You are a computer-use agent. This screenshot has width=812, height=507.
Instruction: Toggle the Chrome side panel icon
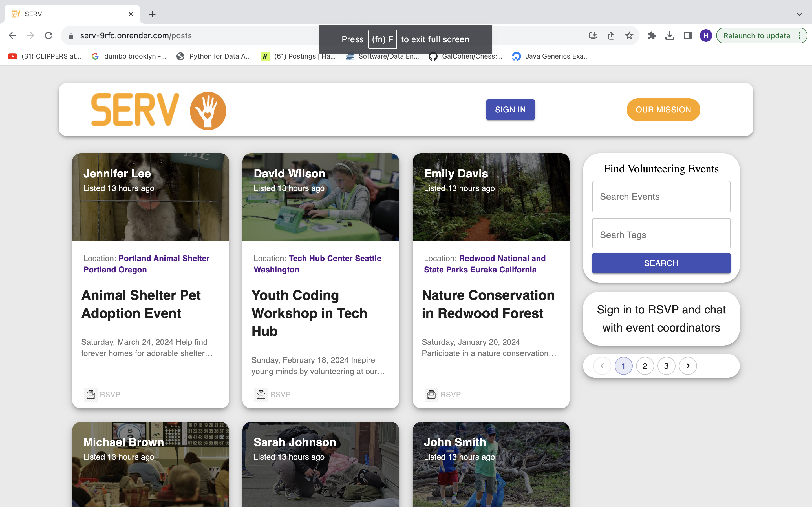coord(688,35)
